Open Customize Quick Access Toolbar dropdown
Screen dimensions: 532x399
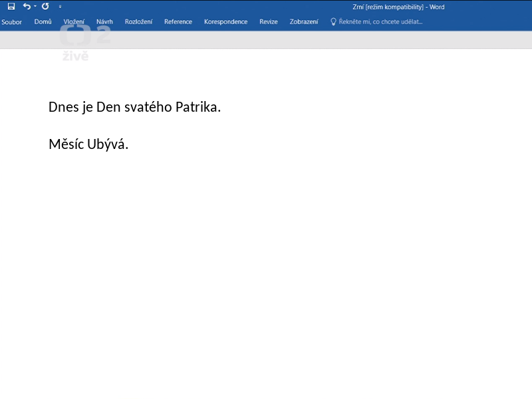pos(60,7)
